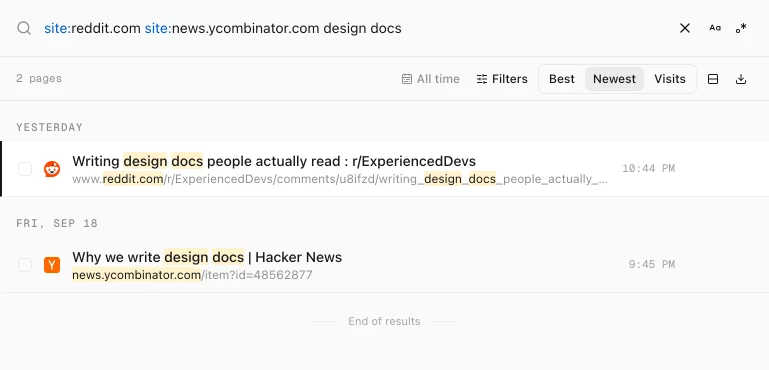This screenshot has height=370, width=769.
Task: Toggle case-sensitive Aa matching
Action: (715, 28)
